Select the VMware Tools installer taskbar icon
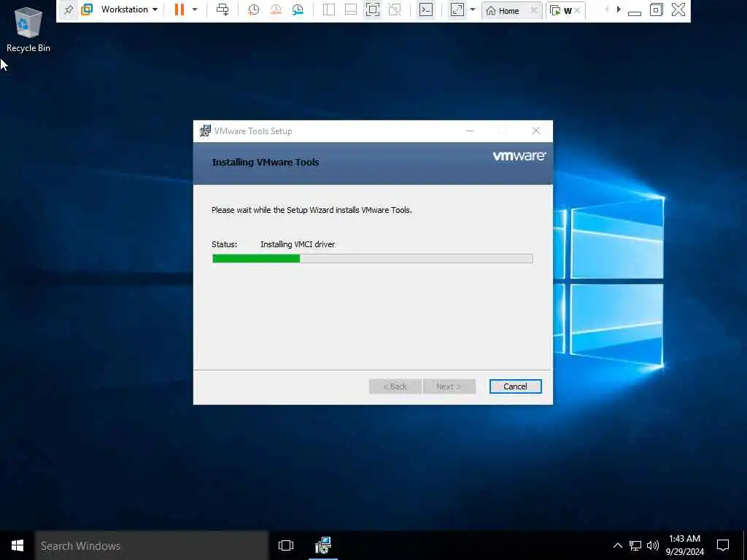747x560 pixels. [x=323, y=545]
